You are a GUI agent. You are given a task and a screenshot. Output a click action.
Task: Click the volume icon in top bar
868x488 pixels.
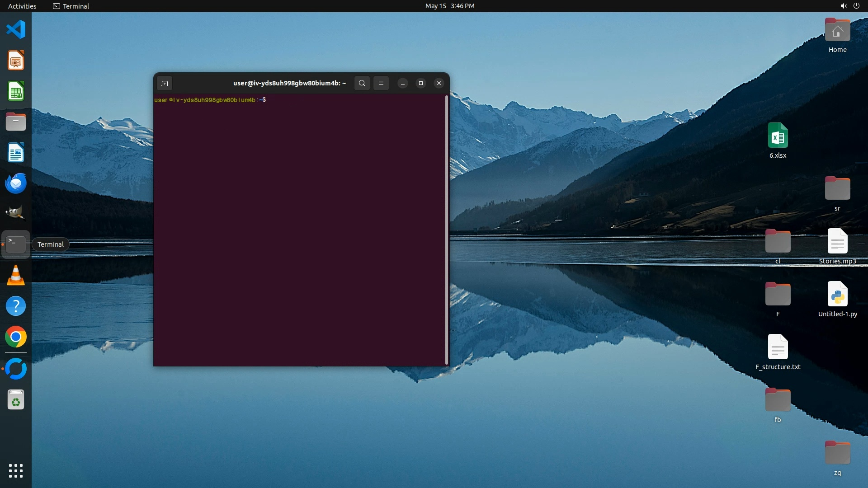pyautogui.click(x=843, y=6)
